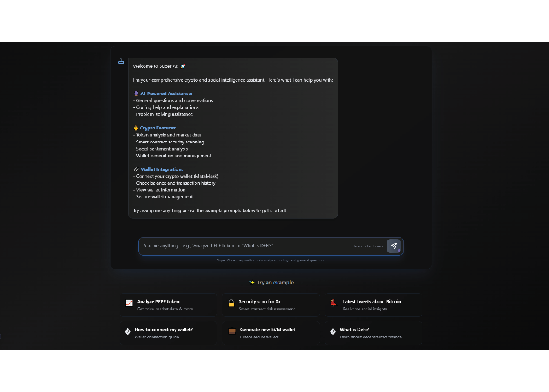Click the Wallet Integration heading
549x392 pixels.
coord(162,169)
